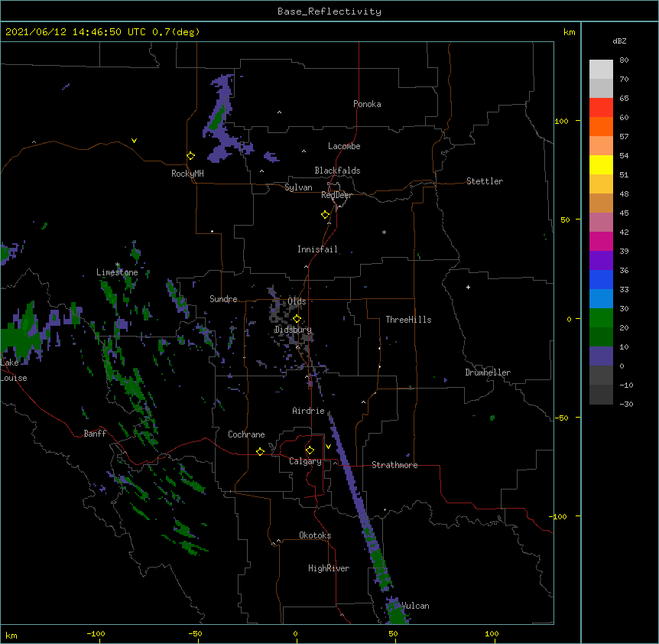659x644 pixels.
Task: Click the Base_Reflectivity title
Action: coord(329,11)
